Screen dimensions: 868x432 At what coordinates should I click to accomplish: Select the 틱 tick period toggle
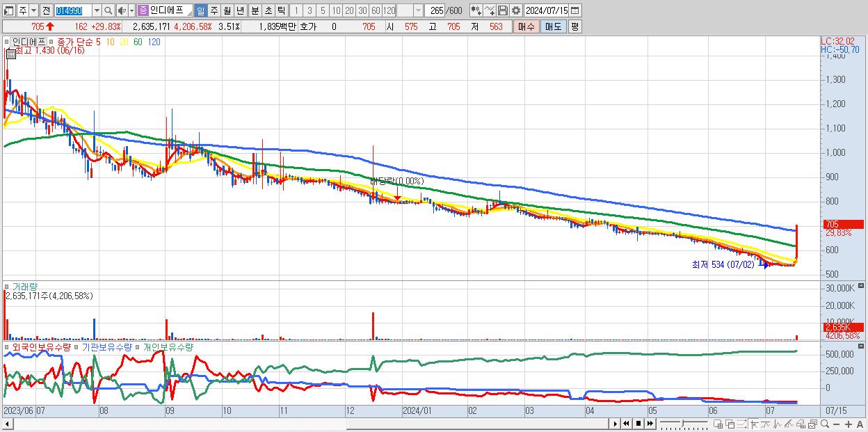click(280, 10)
